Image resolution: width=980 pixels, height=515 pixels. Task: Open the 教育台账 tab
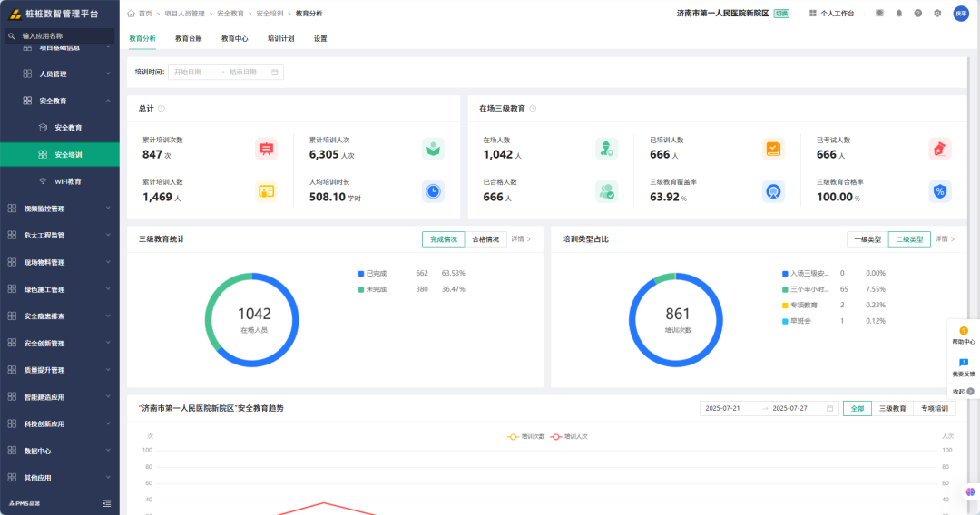(x=188, y=39)
